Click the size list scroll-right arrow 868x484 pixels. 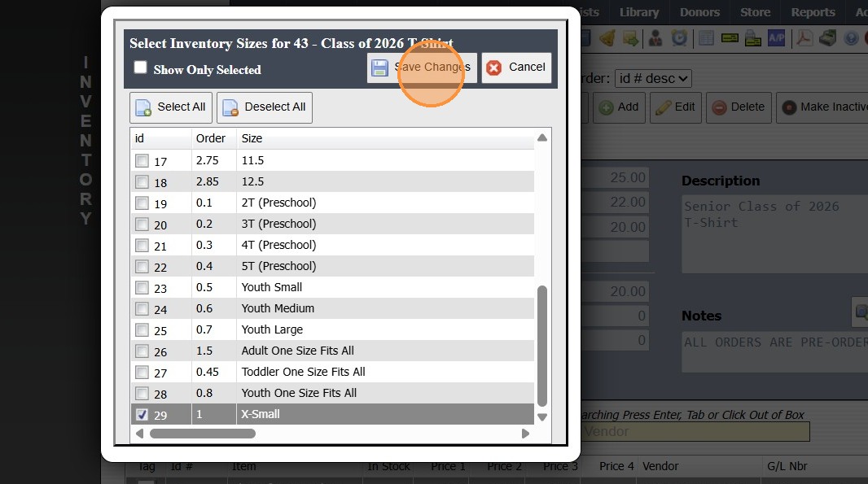(x=525, y=434)
